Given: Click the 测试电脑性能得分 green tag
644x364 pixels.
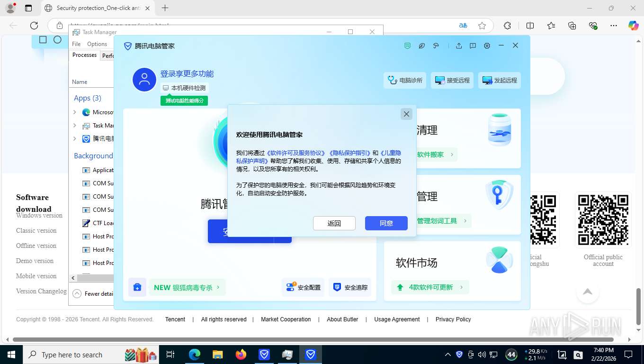Looking at the screenshot, I should [x=184, y=100].
